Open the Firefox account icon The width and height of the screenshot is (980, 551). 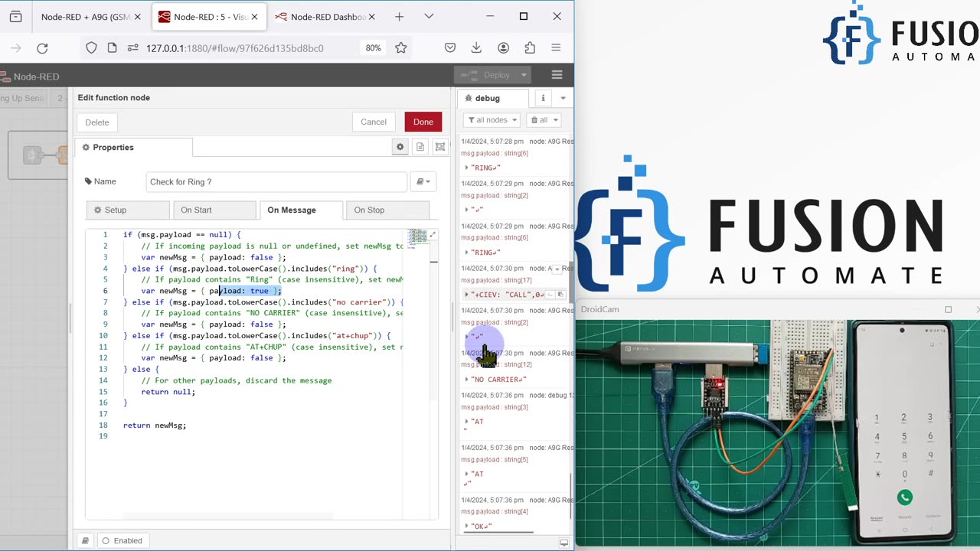click(503, 48)
